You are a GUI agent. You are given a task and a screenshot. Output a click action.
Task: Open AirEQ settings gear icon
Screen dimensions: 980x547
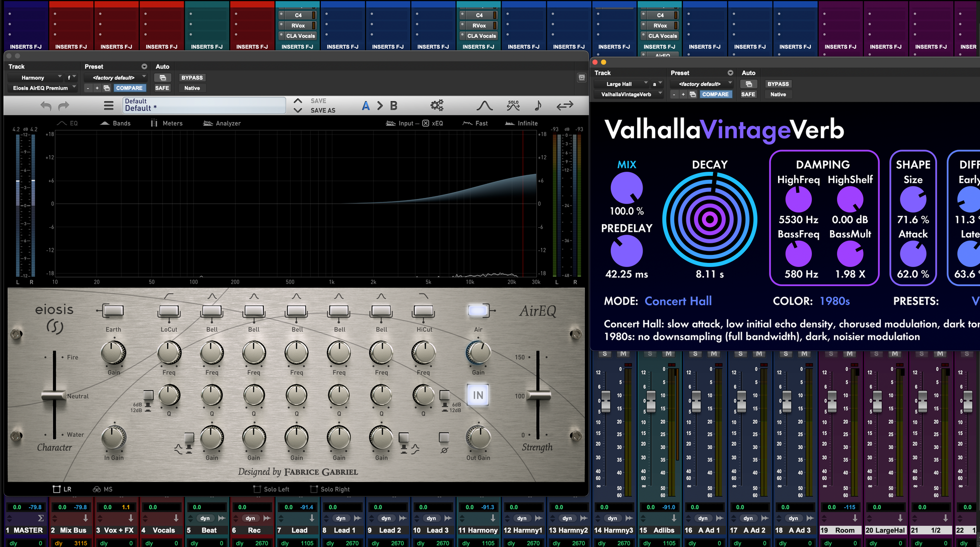tap(437, 105)
